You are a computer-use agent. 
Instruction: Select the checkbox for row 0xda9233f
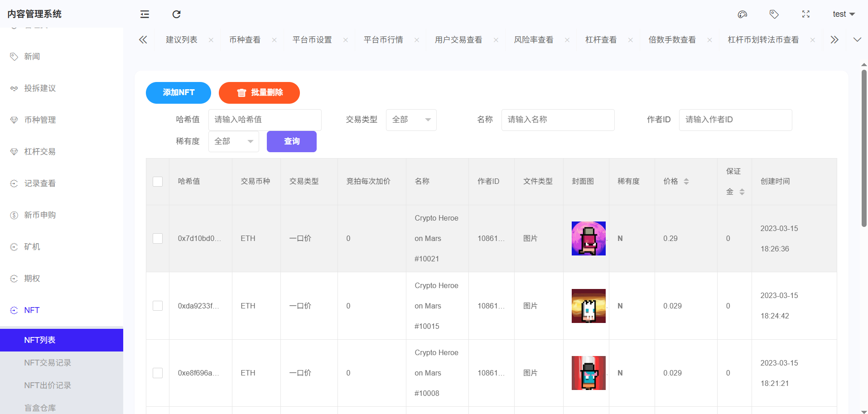[158, 306]
